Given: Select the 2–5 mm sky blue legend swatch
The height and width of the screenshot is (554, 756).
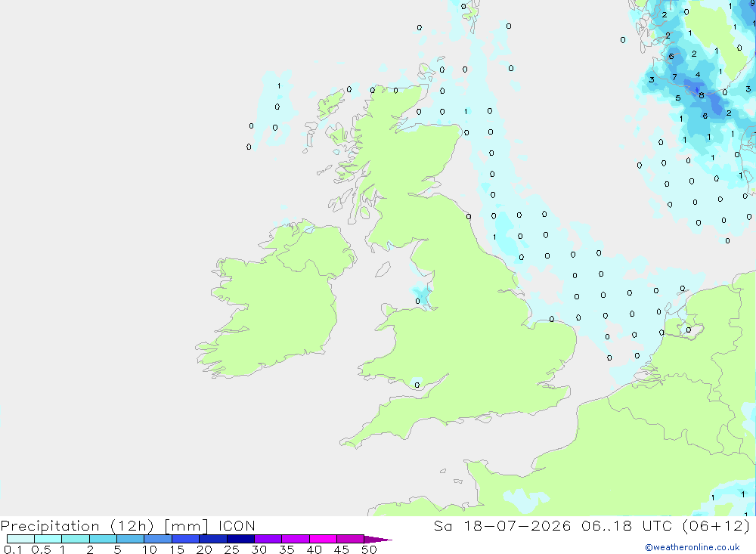Looking at the screenshot, I should [103, 539].
